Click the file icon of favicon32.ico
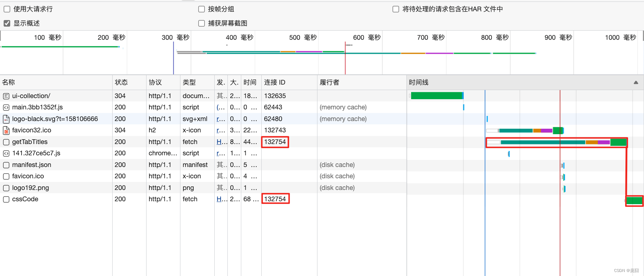 6,130
